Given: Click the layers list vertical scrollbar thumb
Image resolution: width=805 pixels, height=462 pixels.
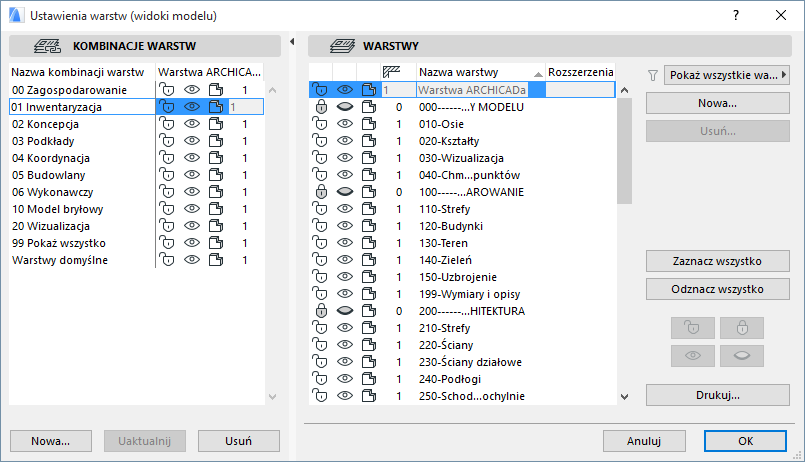Looking at the screenshot, I should click(x=624, y=151).
